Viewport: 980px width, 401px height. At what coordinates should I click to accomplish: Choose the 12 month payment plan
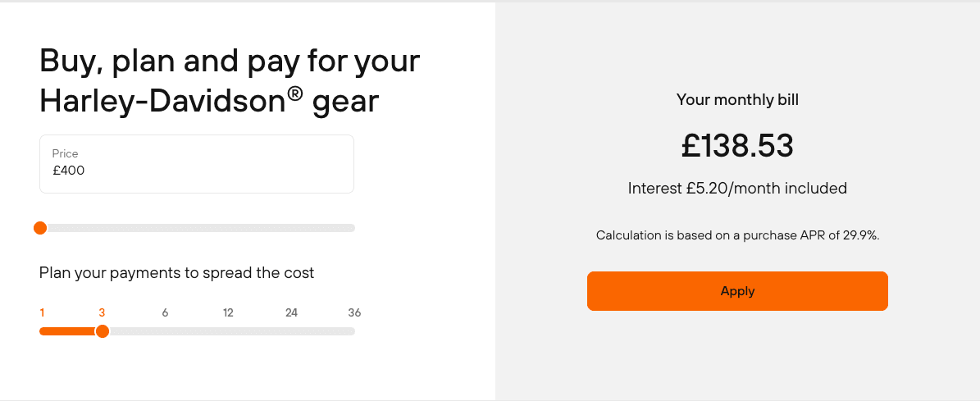228,312
